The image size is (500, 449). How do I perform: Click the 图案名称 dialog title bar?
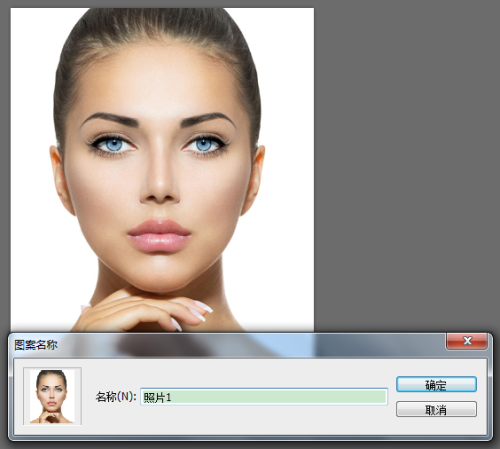tap(227, 345)
